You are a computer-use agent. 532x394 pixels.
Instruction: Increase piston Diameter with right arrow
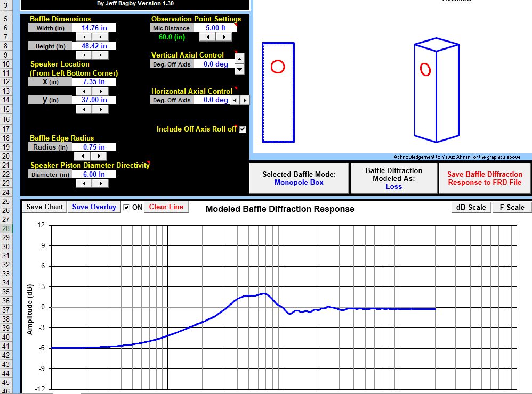(x=100, y=183)
